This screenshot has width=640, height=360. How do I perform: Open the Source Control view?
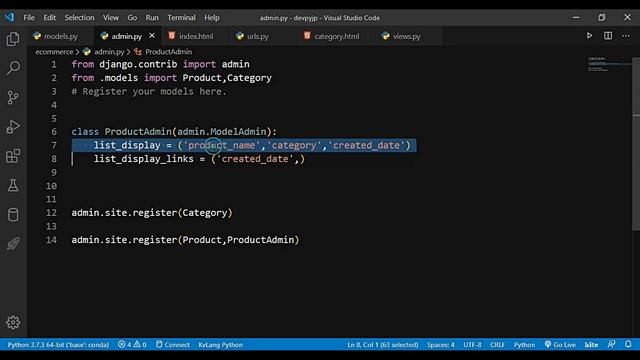coord(13,97)
